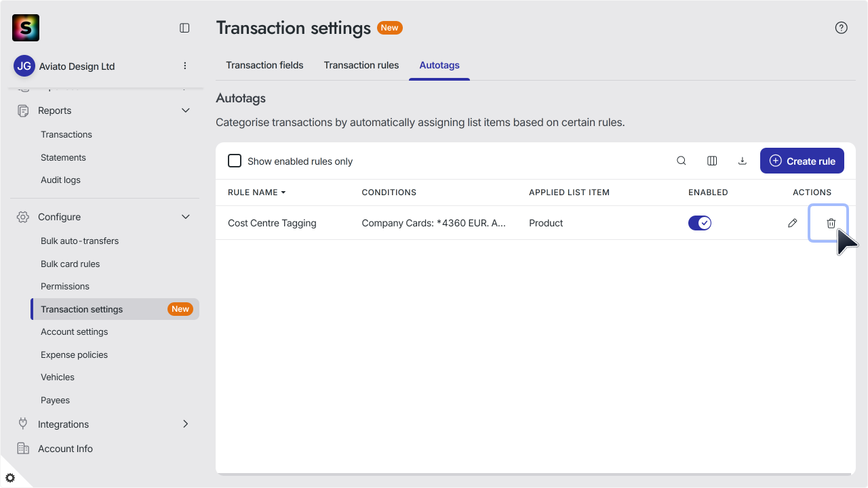This screenshot has width=868, height=488.
Task: Click the Create rule button
Action: (x=802, y=161)
